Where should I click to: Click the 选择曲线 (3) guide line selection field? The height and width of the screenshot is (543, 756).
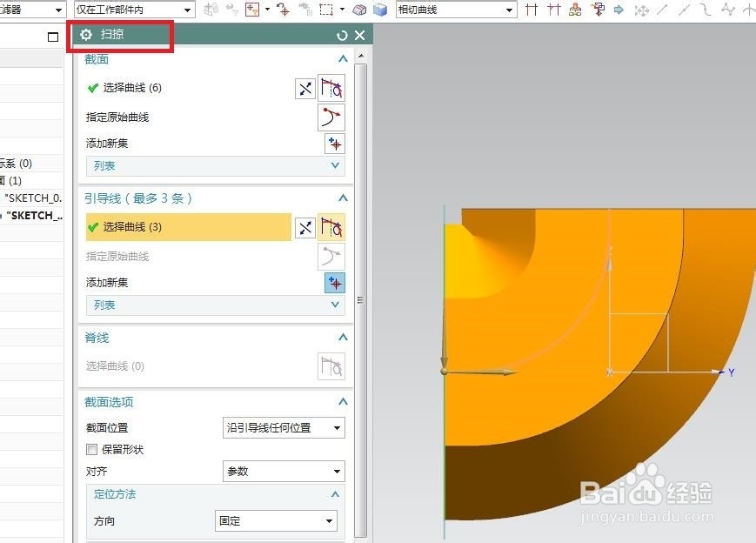183,227
